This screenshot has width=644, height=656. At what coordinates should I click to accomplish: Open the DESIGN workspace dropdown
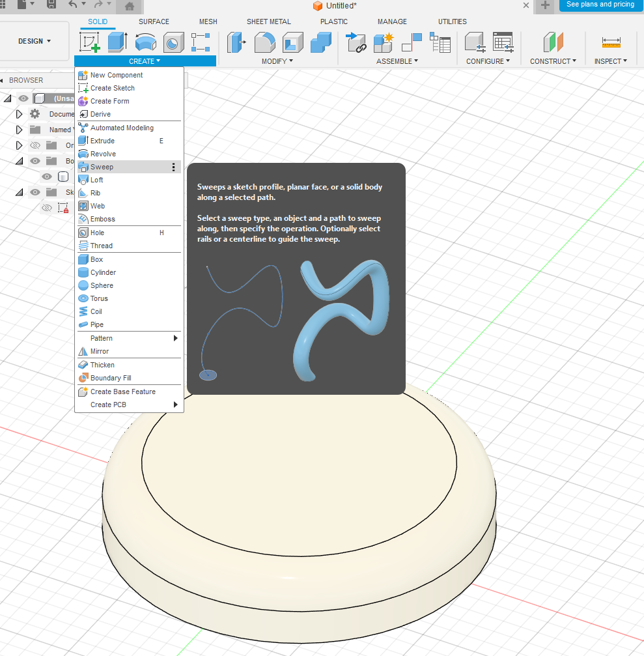pos(35,41)
